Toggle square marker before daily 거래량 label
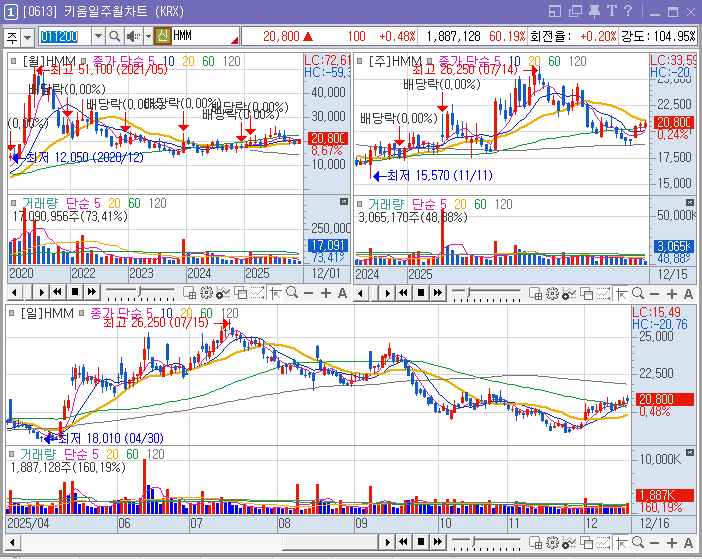This screenshot has width=702, height=560. point(12,454)
